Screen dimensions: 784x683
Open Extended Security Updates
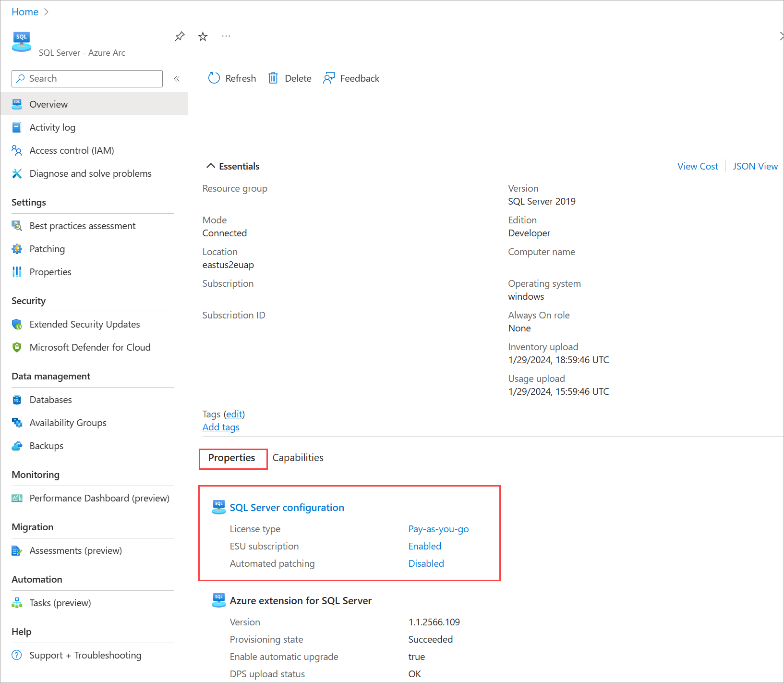click(x=84, y=324)
